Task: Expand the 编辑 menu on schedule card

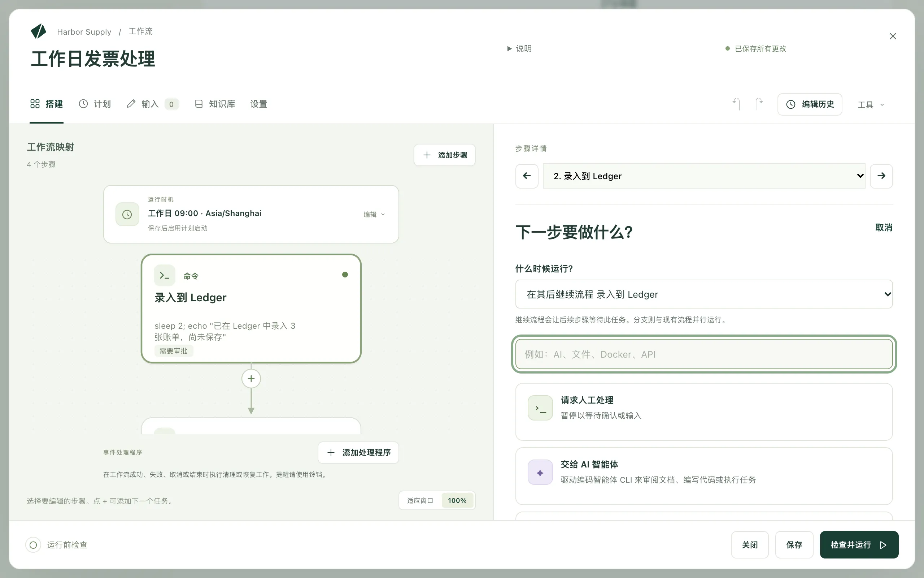Action: click(x=374, y=215)
